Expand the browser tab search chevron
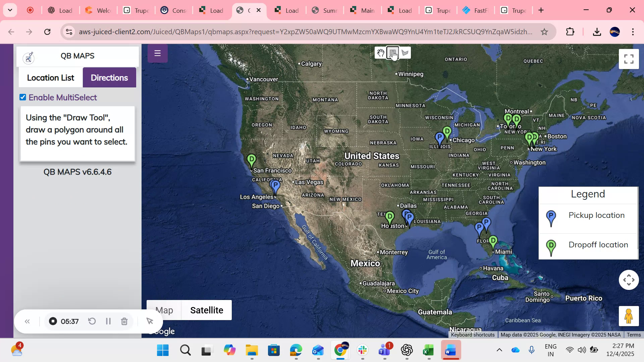The height and width of the screenshot is (362, 644). click(10, 10)
